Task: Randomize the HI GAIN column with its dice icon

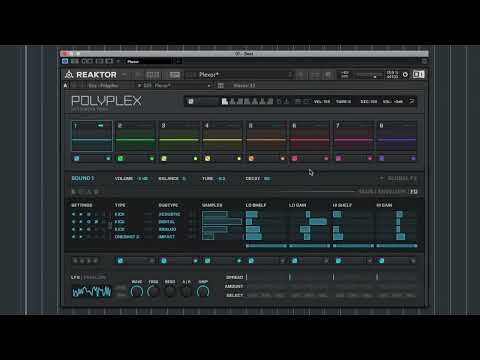Action: (x=382, y=261)
